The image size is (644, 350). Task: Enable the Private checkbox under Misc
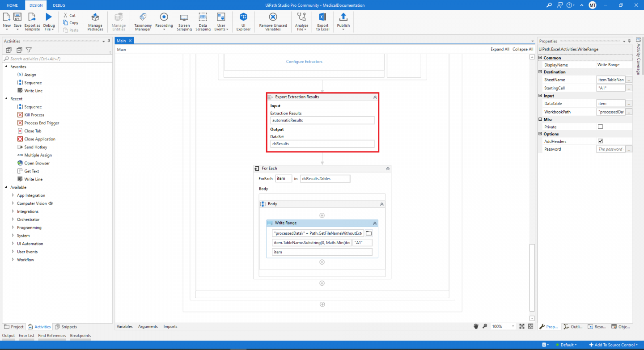600,127
